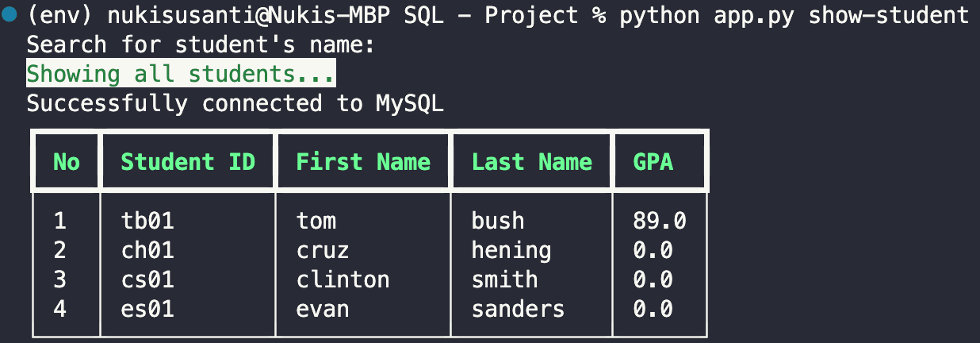The image size is (980, 343).
Task: Click the 'No' column header
Action: [x=67, y=162]
